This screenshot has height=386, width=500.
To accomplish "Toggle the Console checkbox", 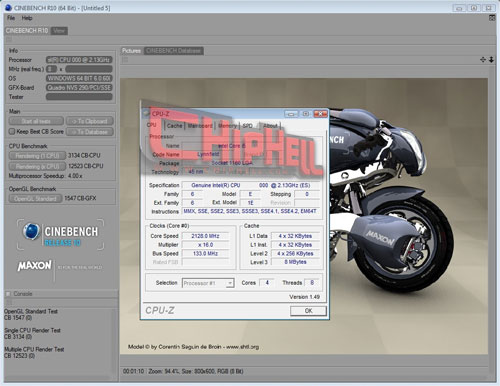I will tap(8, 294).
